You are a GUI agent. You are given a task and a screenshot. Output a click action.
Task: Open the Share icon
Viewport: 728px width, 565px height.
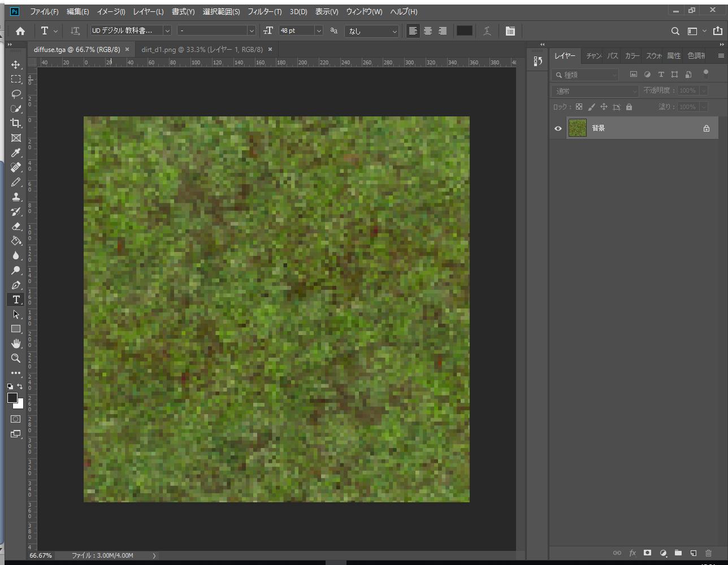coord(718,31)
